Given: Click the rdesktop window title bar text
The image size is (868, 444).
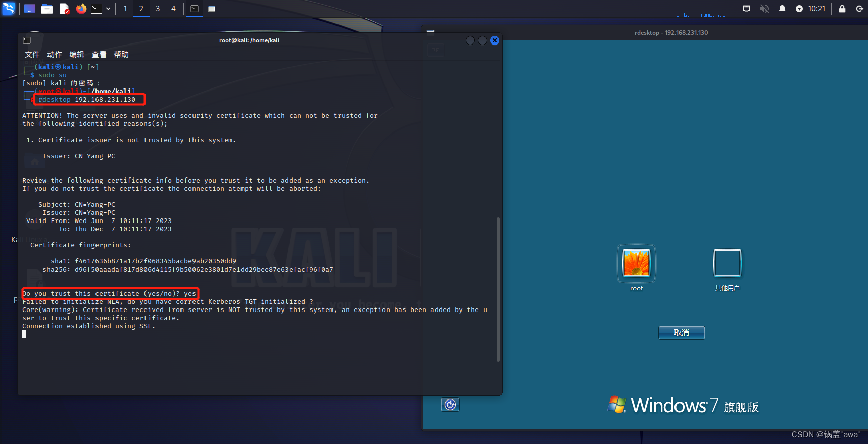Looking at the screenshot, I should (671, 33).
